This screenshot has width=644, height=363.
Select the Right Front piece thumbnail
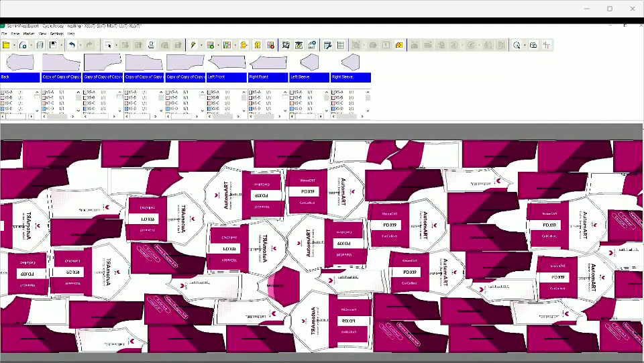coord(268,63)
